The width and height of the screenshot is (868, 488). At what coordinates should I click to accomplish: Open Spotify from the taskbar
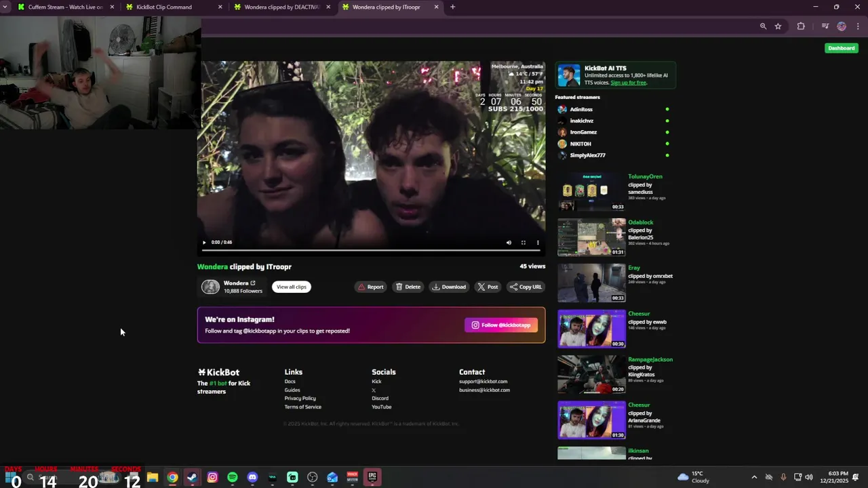233,477
